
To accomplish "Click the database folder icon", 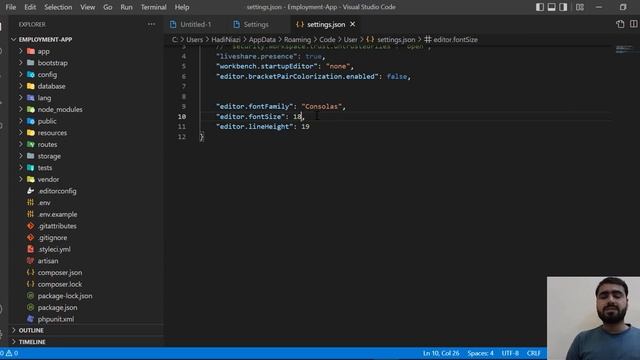I will pos(31,86).
